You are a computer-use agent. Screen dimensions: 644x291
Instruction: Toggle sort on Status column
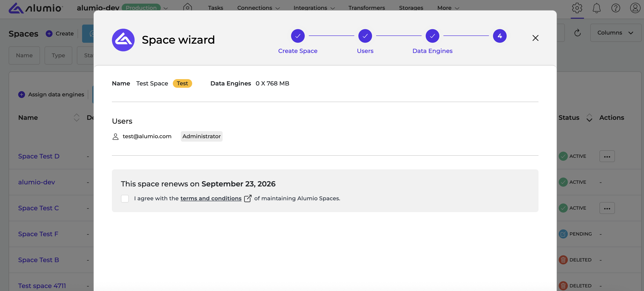pyautogui.click(x=589, y=118)
